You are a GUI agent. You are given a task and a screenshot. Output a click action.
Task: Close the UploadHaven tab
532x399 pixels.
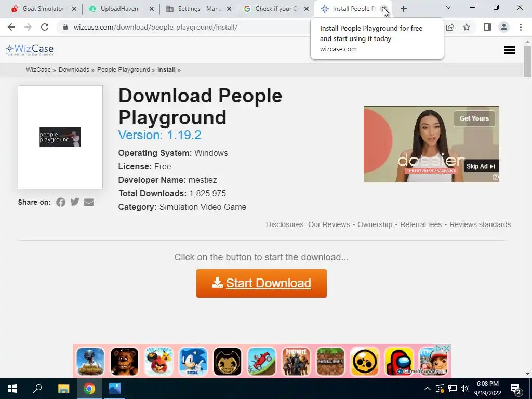coord(152,9)
